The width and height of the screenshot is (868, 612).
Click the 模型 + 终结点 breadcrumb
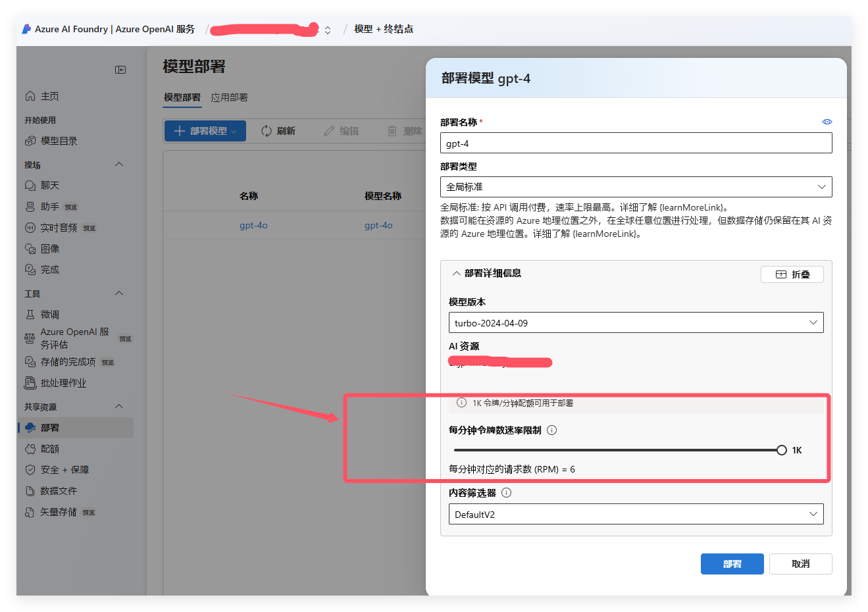point(384,29)
